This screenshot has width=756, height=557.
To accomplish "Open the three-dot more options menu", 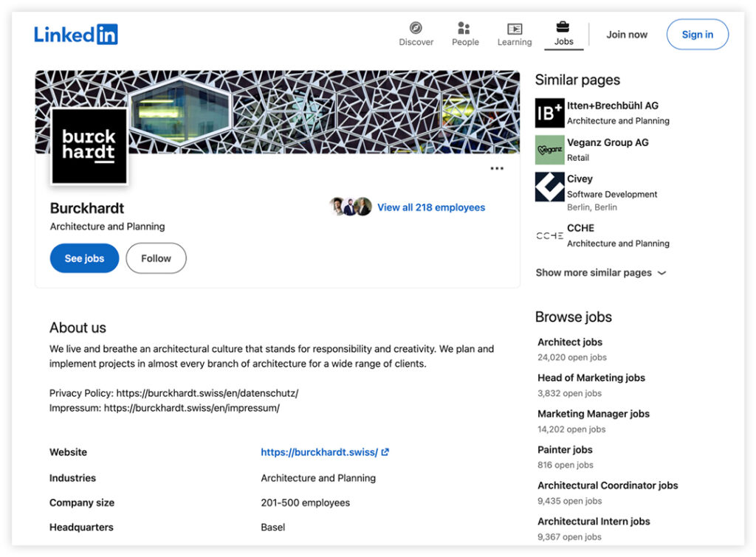I will [497, 169].
